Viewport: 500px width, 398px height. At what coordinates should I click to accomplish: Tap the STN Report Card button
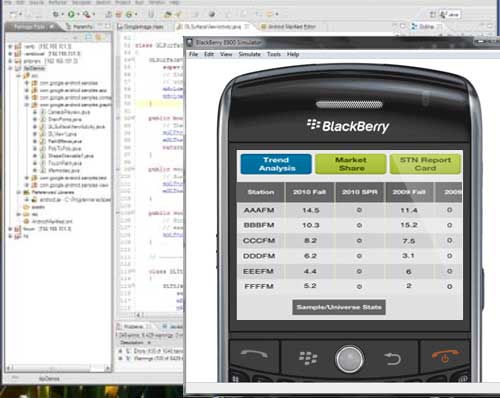pos(425,164)
